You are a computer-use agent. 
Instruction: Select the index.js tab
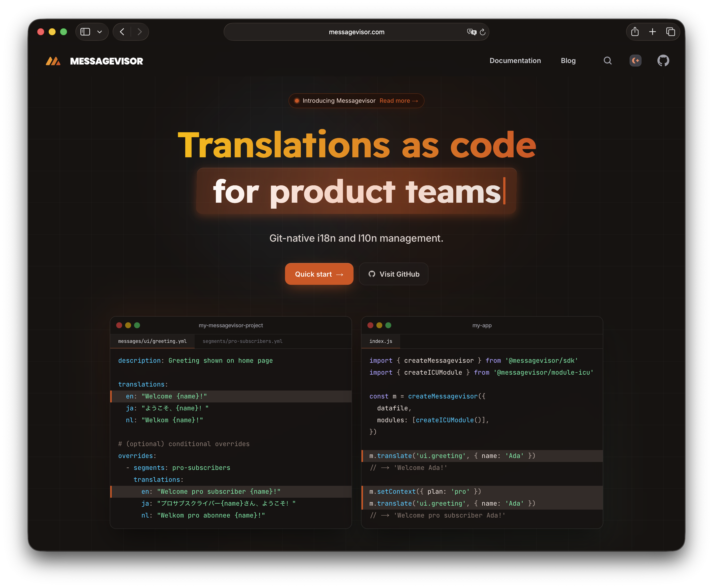pos(381,341)
